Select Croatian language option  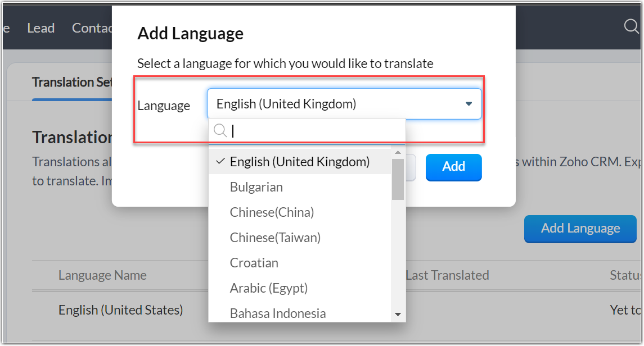[254, 263]
